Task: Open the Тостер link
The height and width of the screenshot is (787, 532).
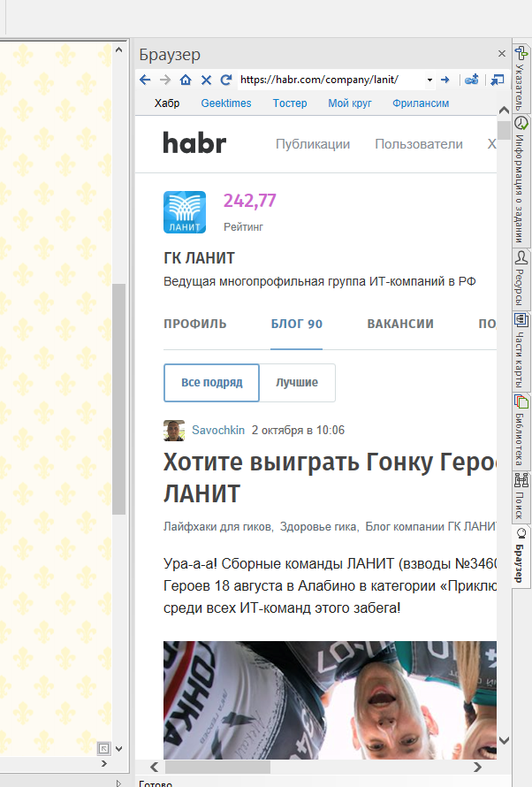Action: 290,103
